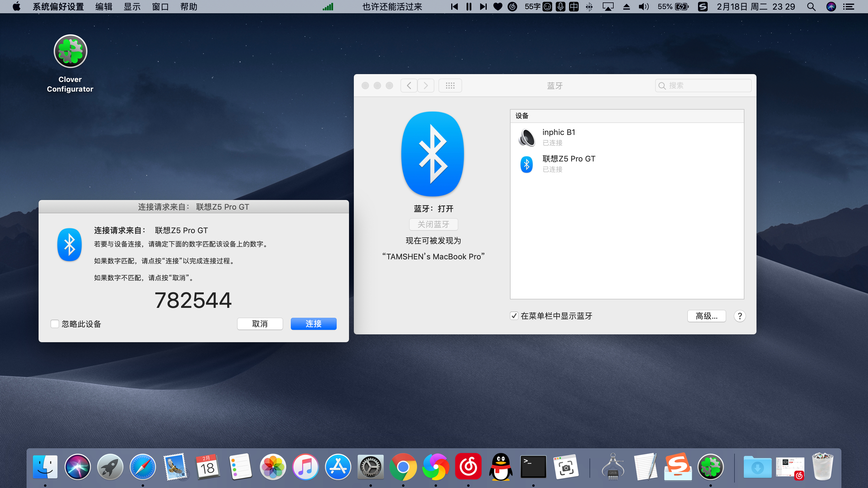868x488 pixels.
Task: Open NetEase Music from the dock
Action: (x=468, y=467)
